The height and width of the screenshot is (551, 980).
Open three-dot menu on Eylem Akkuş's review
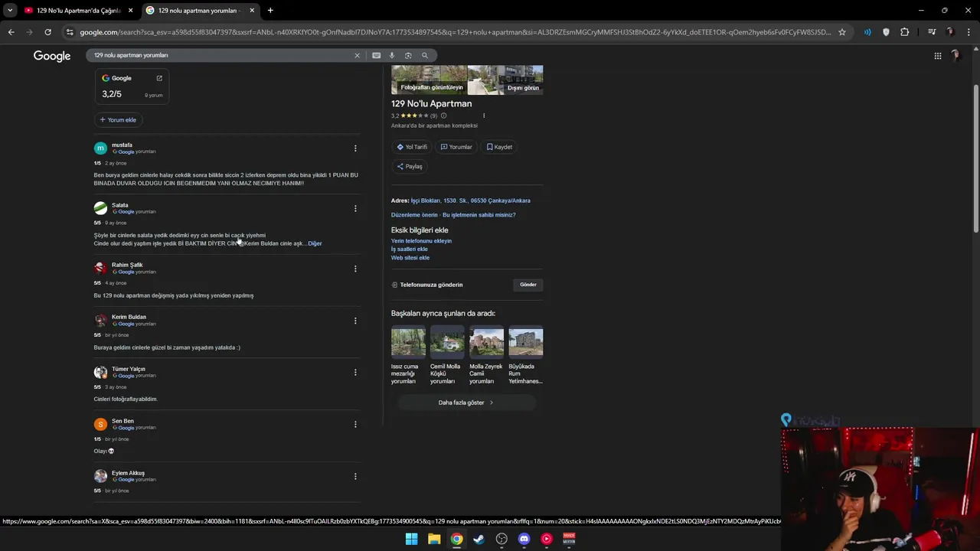(x=354, y=477)
